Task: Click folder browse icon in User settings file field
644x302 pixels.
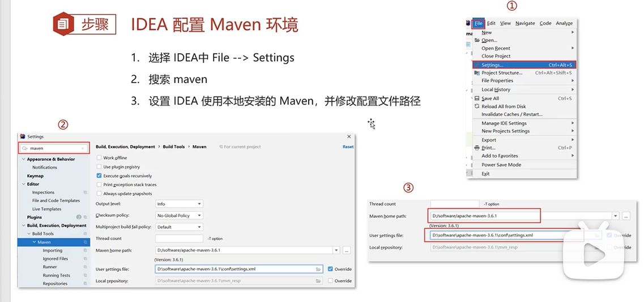Action: tap(318, 269)
